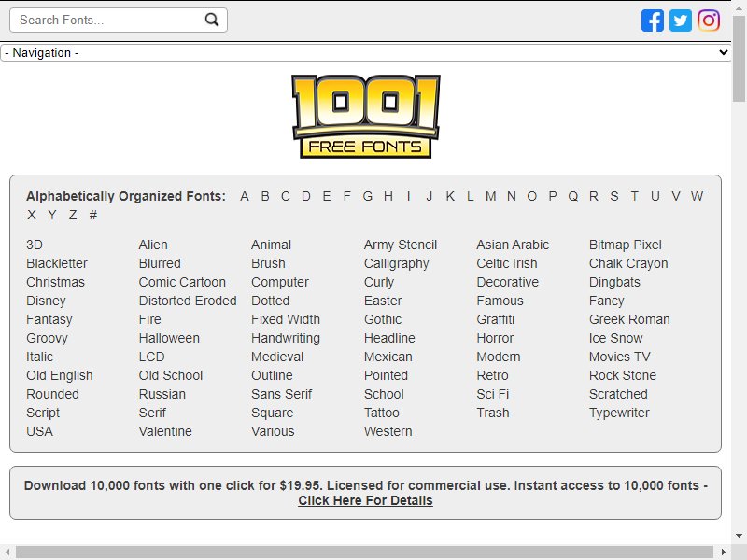Select the LCD fonts category
The height and width of the screenshot is (560, 747).
pyautogui.click(x=151, y=357)
